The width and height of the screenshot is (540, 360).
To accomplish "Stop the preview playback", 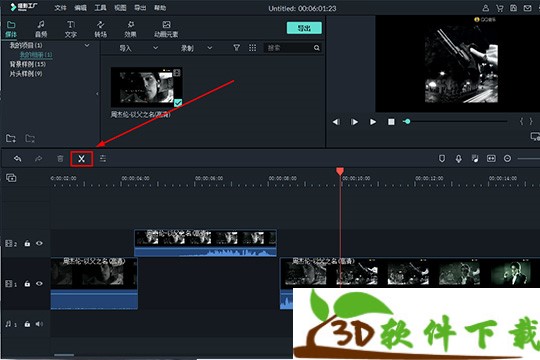I will 391,122.
